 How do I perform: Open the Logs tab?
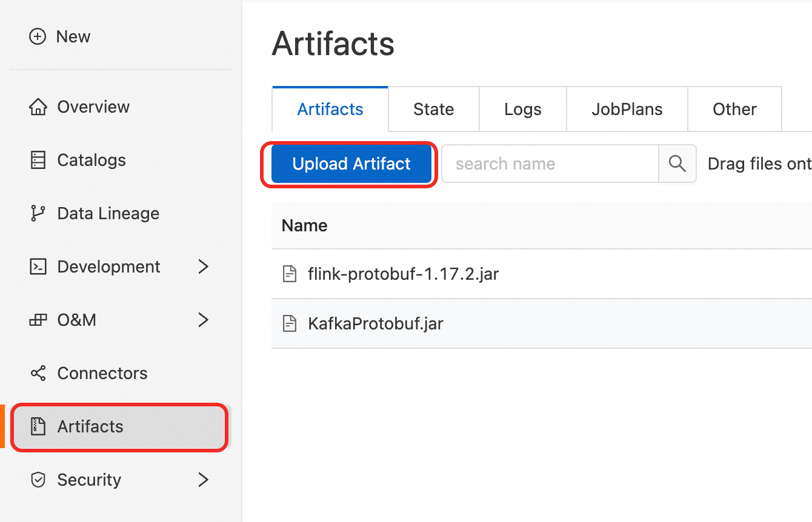522,110
